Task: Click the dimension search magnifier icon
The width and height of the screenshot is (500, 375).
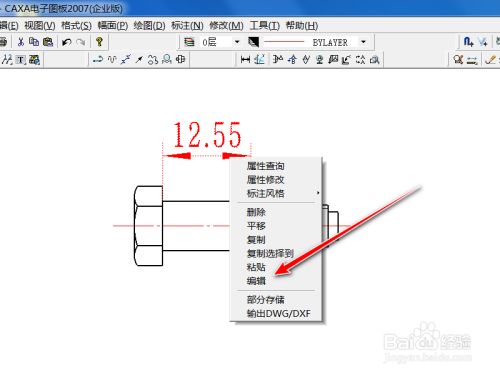Action: click(375, 60)
